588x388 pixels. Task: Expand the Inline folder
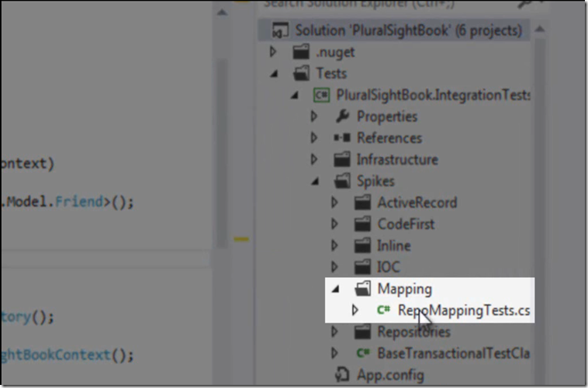click(335, 246)
